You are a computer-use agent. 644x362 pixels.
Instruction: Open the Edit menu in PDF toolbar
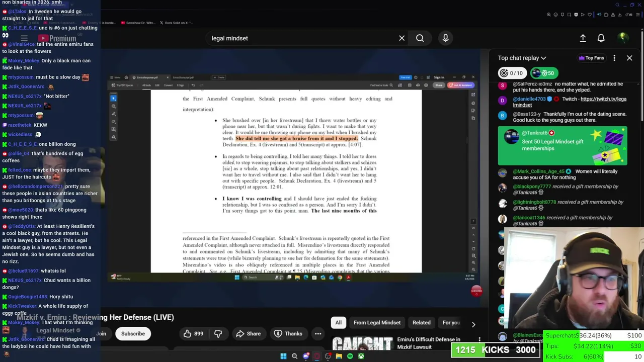(x=157, y=85)
